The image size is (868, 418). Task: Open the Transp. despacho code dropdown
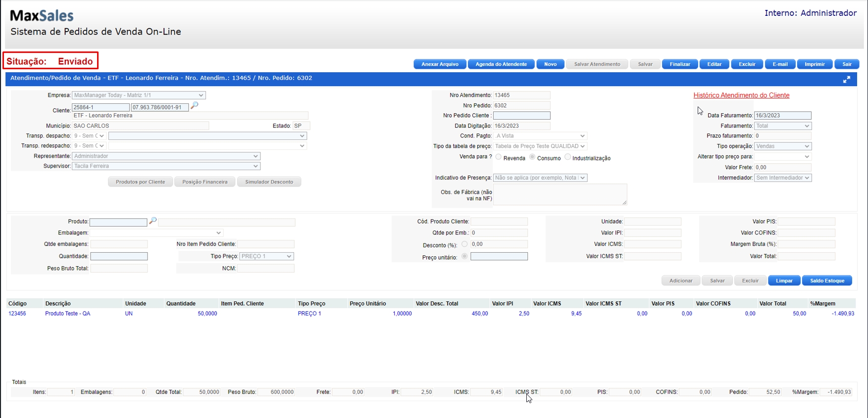click(89, 136)
